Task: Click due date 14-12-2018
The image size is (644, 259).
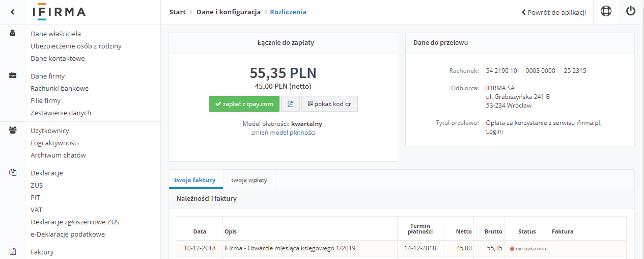Action: click(420, 248)
